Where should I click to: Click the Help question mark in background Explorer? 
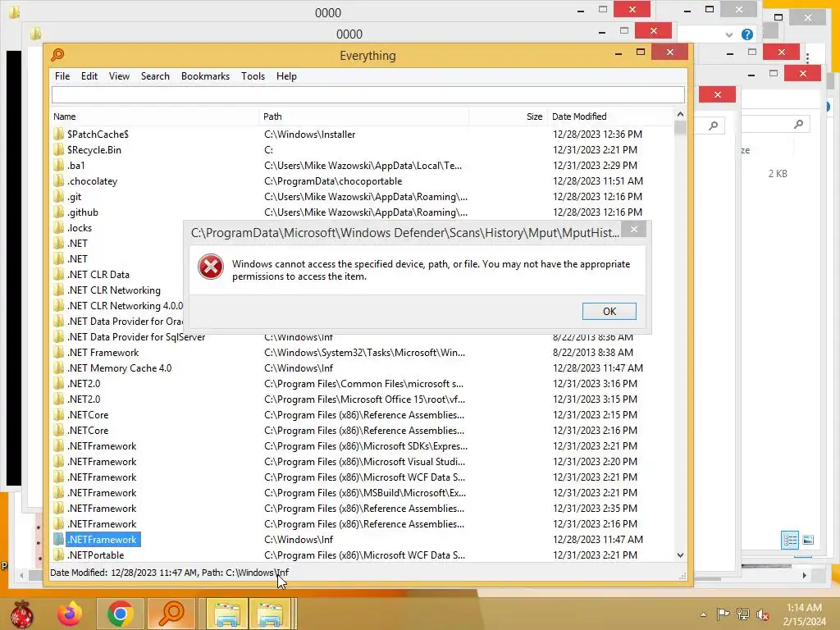coord(746,34)
